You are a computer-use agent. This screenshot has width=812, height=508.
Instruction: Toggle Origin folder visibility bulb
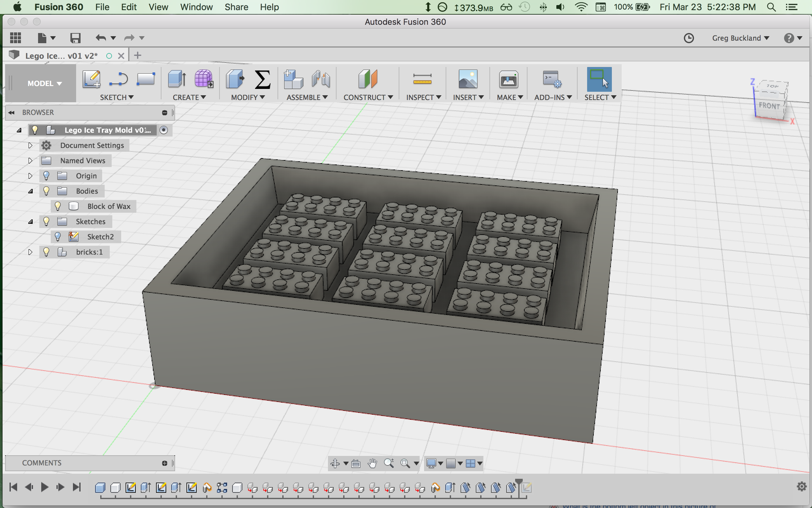click(46, 176)
